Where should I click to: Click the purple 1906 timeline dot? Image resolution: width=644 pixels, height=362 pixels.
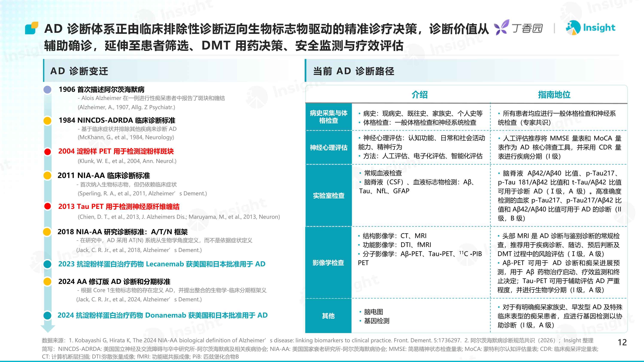[47, 89]
